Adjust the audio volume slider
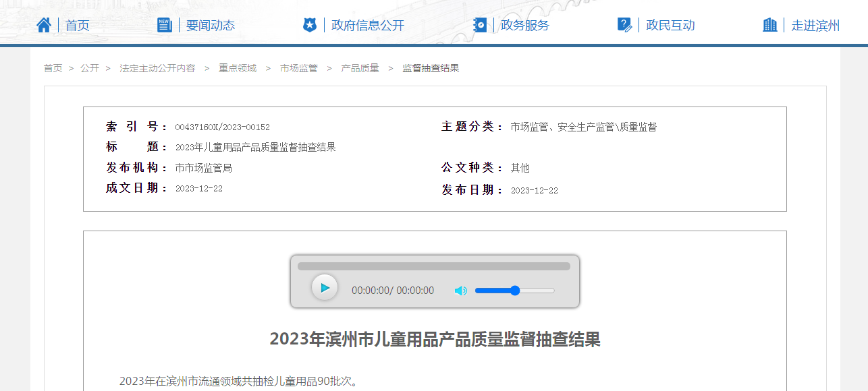Screen dimensions: 868x391 point(515,291)
